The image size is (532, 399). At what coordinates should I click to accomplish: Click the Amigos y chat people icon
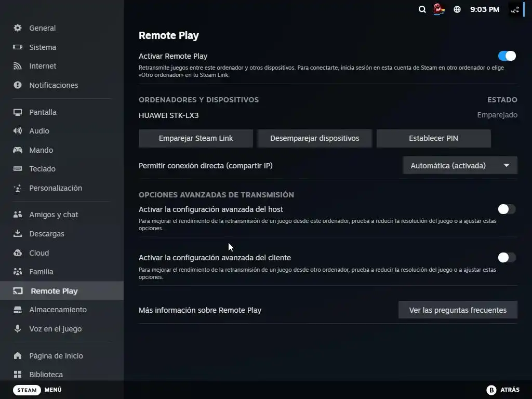pos(18,215)
